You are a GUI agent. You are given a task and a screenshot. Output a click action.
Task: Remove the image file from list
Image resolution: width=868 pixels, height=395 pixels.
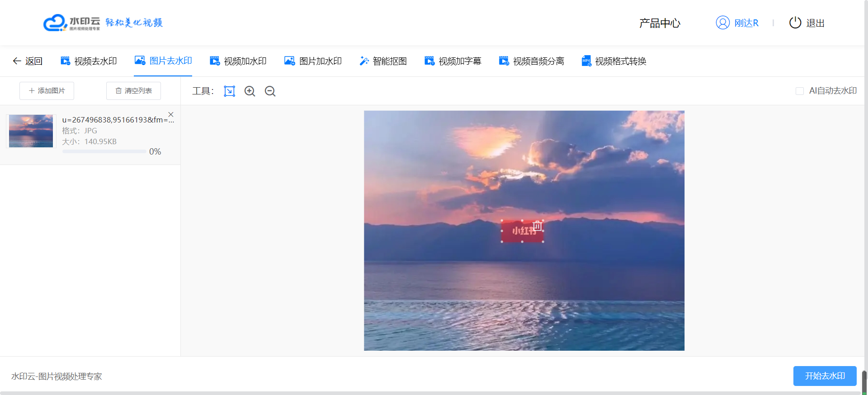(x=171, y=114)
